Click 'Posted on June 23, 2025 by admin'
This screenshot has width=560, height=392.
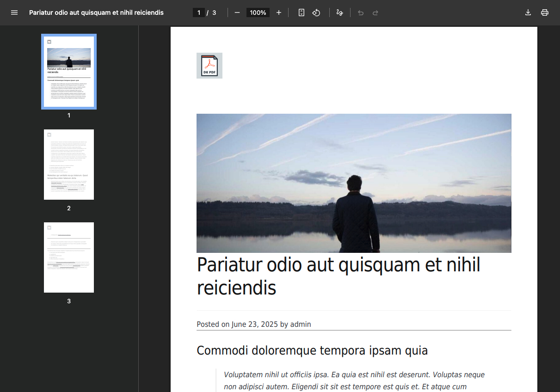254,325
